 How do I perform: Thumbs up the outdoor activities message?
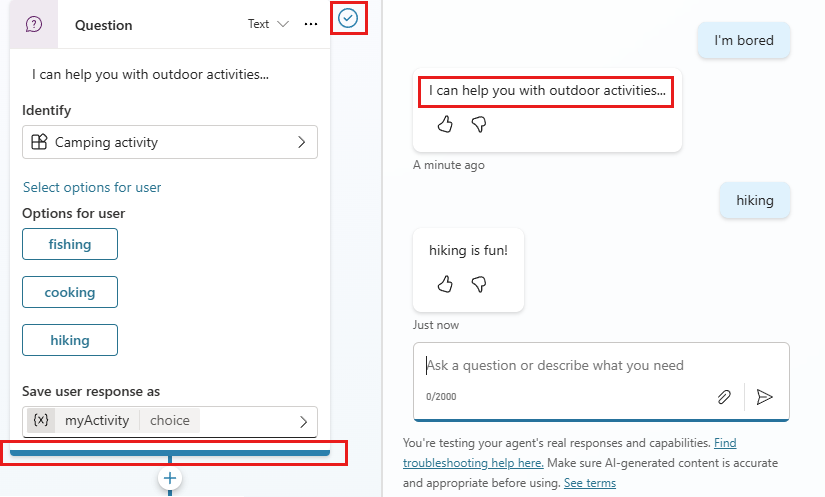pos(446,124)
